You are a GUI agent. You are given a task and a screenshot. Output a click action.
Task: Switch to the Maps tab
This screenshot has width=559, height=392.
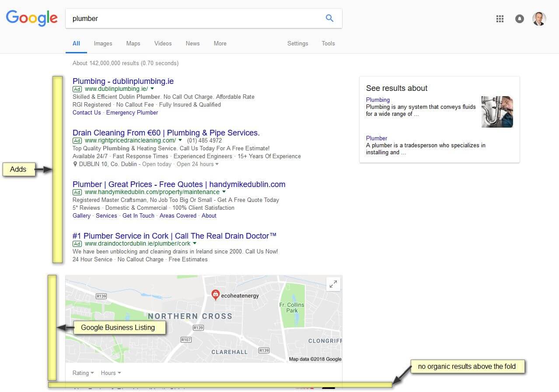coord(133,43)
